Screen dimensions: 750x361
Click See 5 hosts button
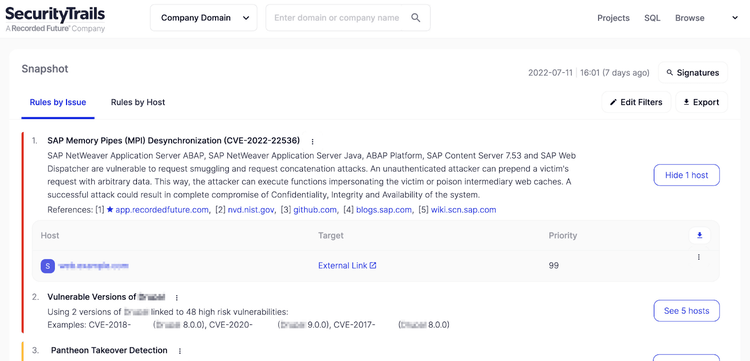[x=686, y=311]
